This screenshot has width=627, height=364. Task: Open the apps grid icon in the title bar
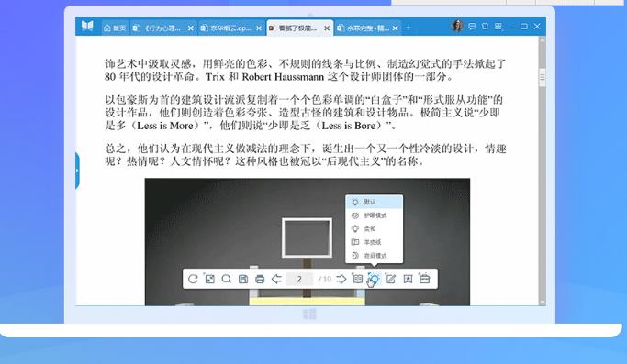click(x=498, y=27)
